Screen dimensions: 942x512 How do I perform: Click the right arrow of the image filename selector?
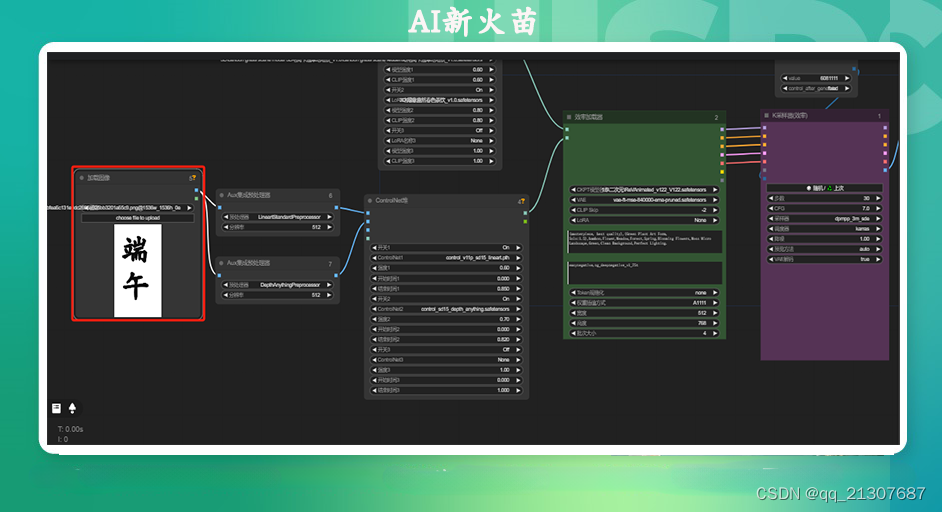(x=189, y=208)
